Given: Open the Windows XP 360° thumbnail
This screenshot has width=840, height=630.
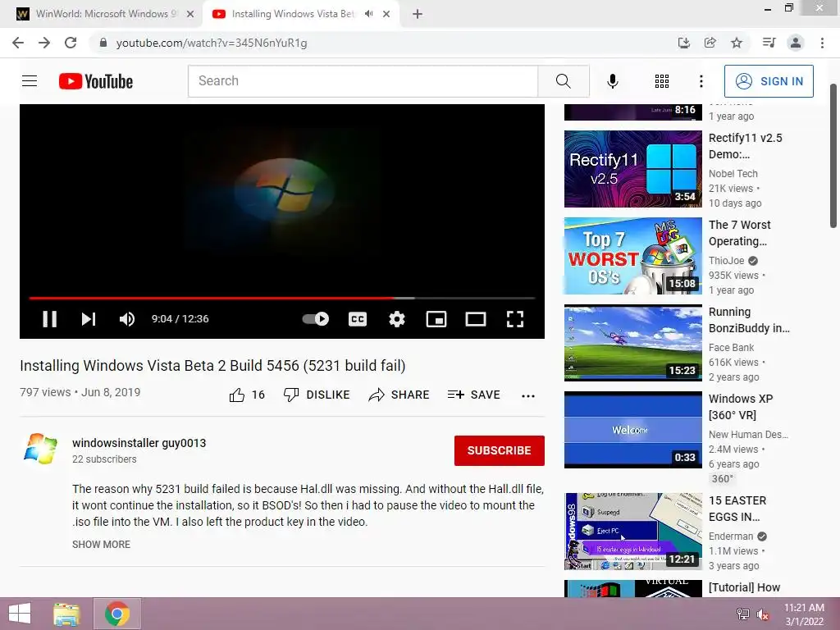Looking at the screenshot, I should pos(632,430).
